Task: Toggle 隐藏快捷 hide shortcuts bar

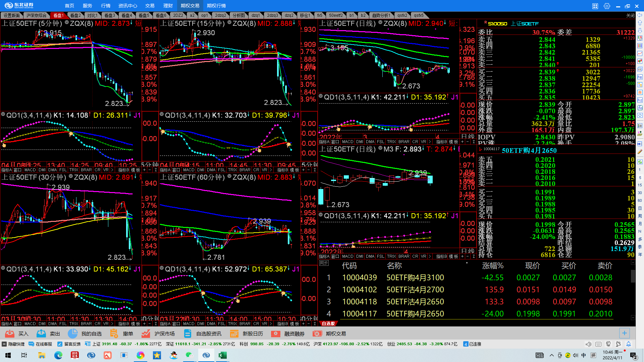Action: coord(13,344)
